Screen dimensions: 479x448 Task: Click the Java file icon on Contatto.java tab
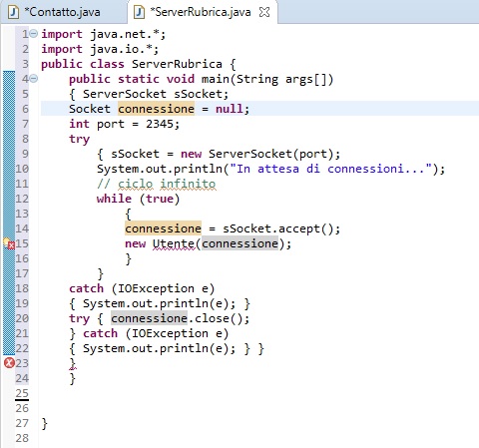pyautogui.click(x=13, y=12)
